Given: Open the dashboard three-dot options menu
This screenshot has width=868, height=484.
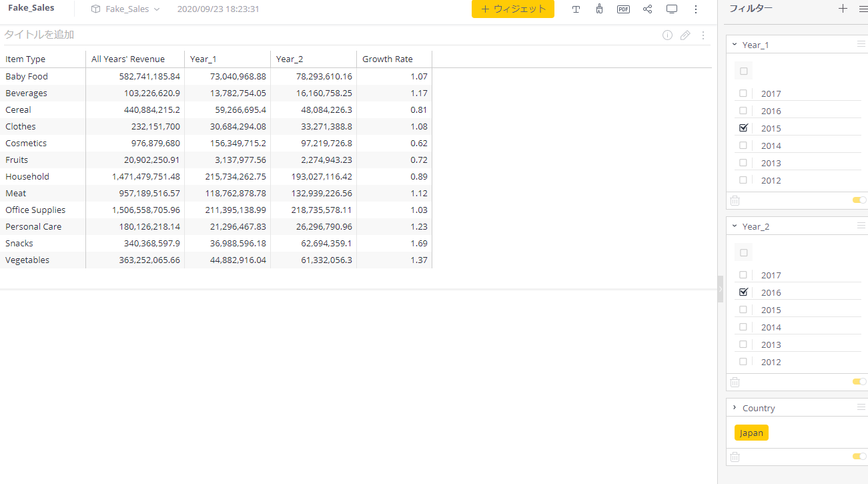Looking at the screenshot, I should tap(696, 9).
